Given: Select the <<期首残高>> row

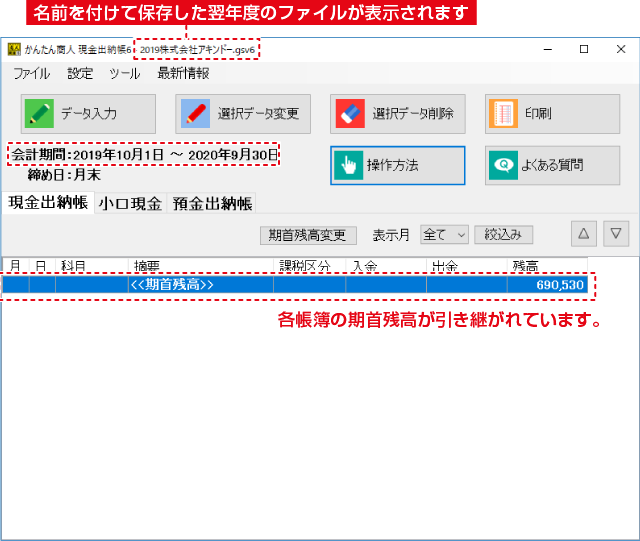Looking at the screenshot, I should pyautogui.click(x=295, y=285).
